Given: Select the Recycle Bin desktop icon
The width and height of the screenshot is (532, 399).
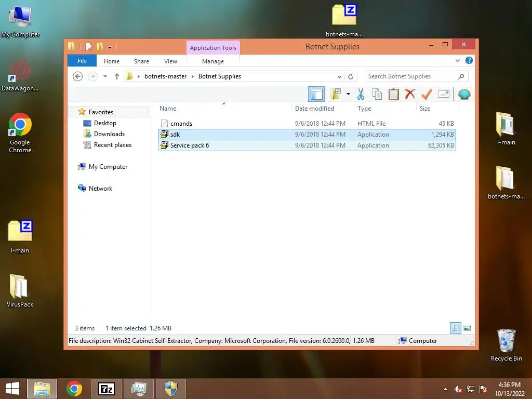Looking at the screenshot, I should coord(506,345).
